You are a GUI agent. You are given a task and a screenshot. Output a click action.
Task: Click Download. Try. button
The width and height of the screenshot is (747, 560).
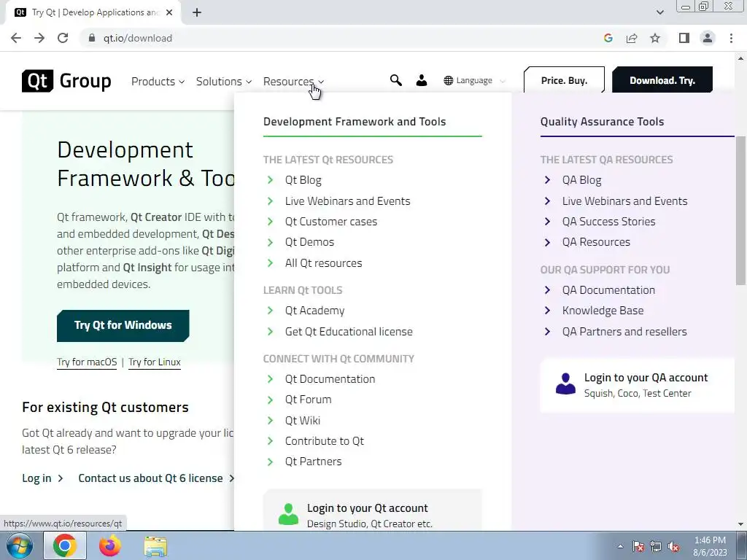[x=662, y=80]
